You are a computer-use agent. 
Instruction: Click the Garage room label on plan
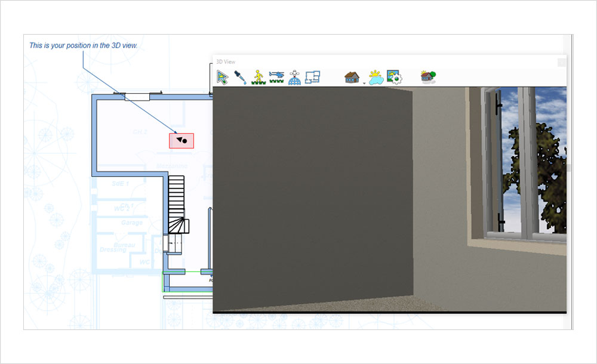(132, 223)
